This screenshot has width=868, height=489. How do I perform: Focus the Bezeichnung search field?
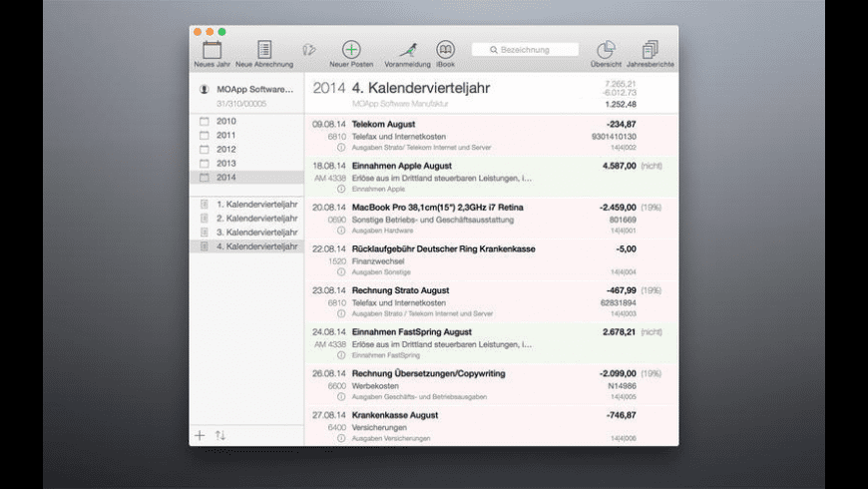[x=525, y=50]
